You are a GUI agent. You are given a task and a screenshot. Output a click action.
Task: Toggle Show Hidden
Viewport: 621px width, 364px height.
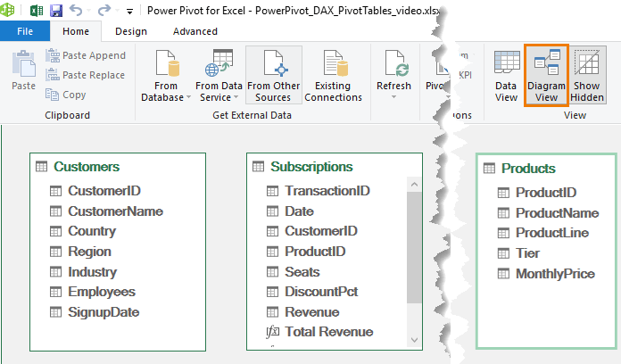click(587, 75)
